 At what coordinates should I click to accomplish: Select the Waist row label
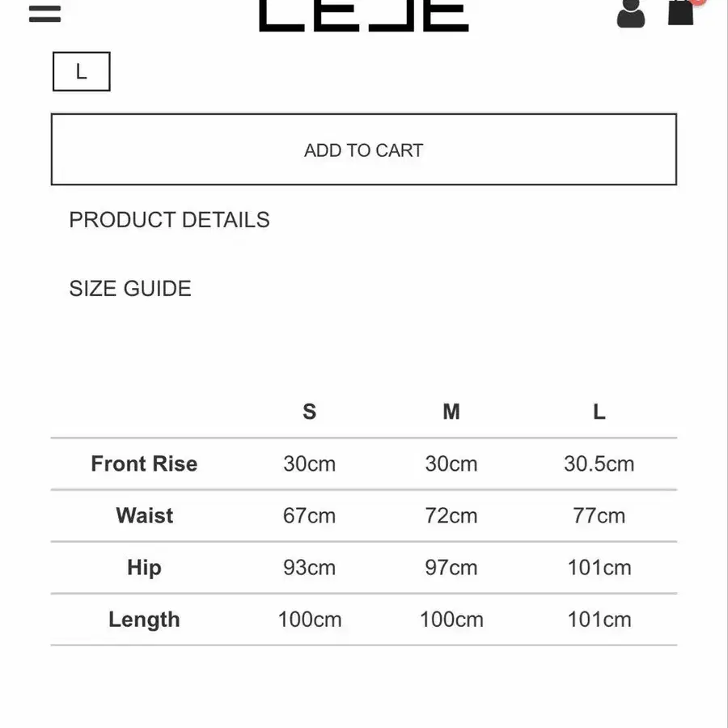pyautogui.click(x=144, y=515)
